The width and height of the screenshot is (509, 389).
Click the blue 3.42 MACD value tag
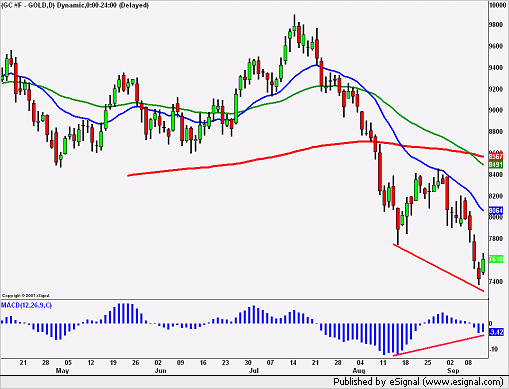tap(496, 332)
